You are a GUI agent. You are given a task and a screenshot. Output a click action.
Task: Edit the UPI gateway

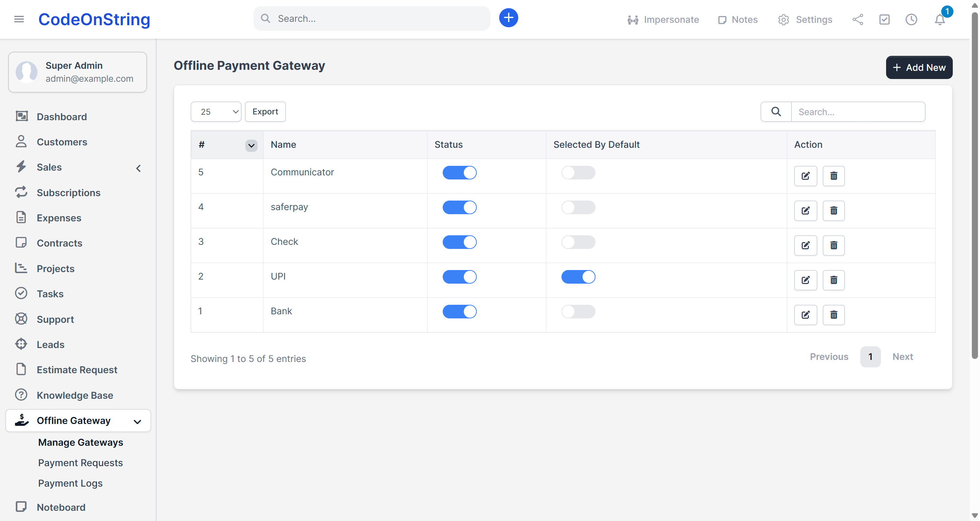[x=805, y=280]
